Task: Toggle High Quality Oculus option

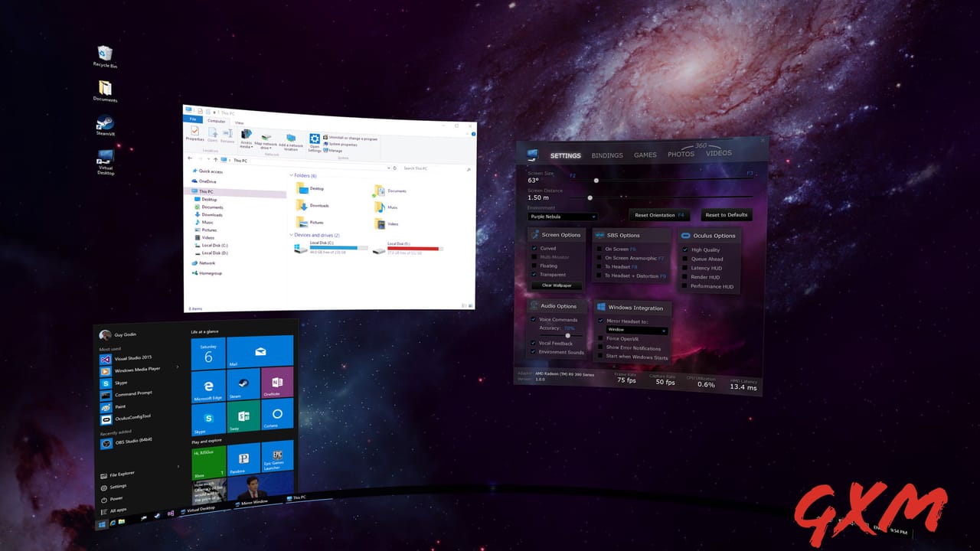Action: 685,249
